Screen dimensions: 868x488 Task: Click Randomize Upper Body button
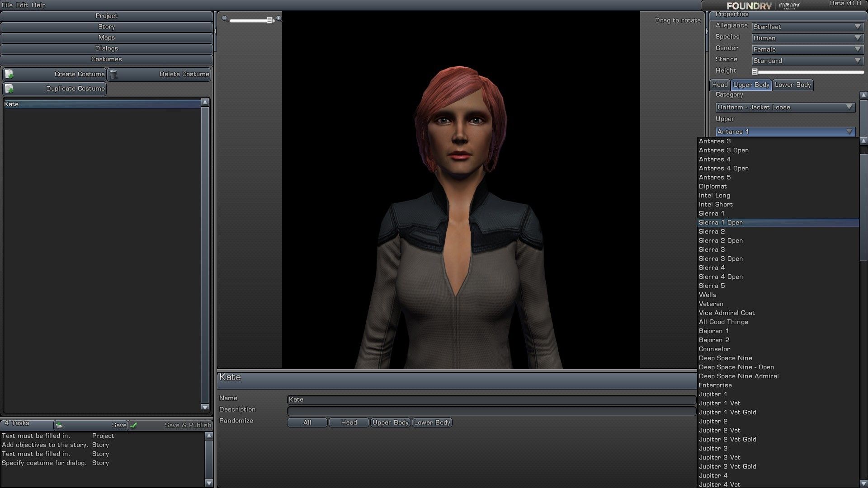[x=391, y=422]
